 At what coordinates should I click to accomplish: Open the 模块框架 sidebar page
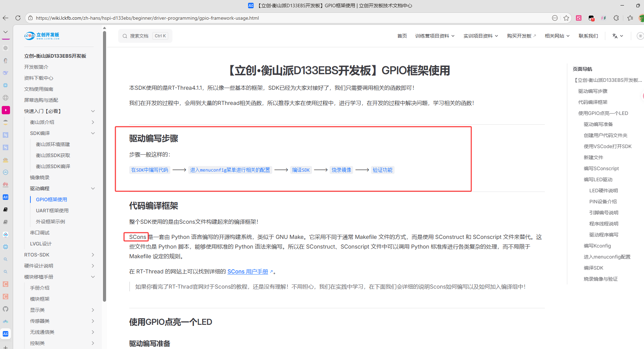coord(40,299)
